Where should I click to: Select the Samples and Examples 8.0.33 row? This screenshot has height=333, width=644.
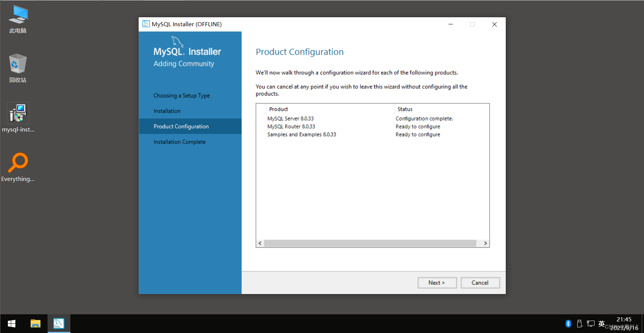372,134
